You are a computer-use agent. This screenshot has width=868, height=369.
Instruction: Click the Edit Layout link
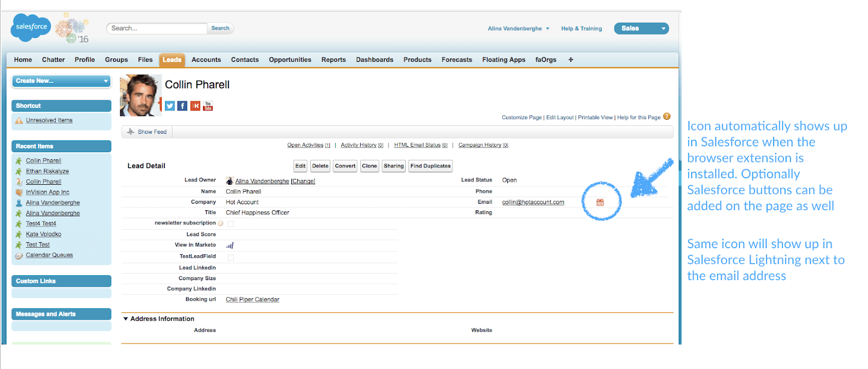point(560,118)
